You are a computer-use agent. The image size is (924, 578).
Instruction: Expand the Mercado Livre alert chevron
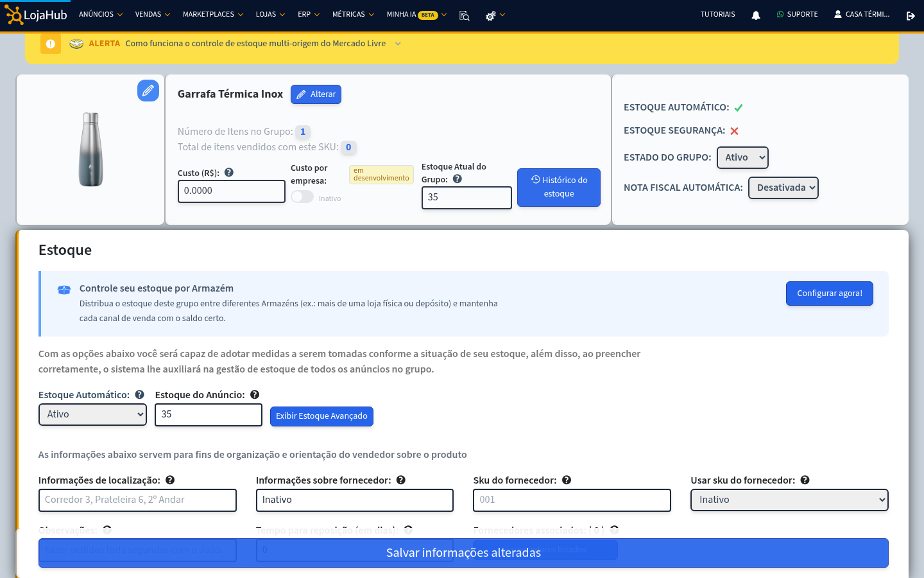click(x=398, y=44)
